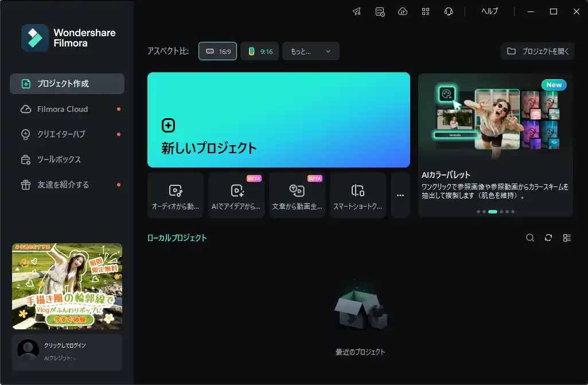Click the paper plane send icon in title bar

pyautogui.click(x=357, y=11)
